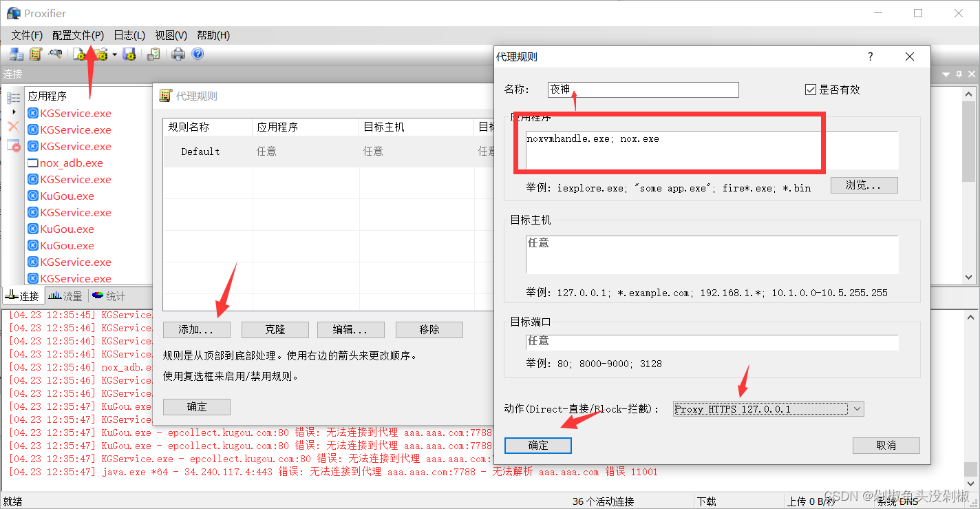Click the 移除 button
Viewport: 980px width, 509px height.
click(x=429, y=330)
